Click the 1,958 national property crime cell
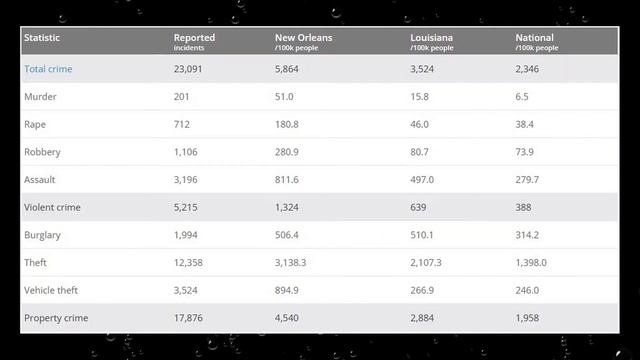This screenshot has height=360, width=640. click(527, 318)
